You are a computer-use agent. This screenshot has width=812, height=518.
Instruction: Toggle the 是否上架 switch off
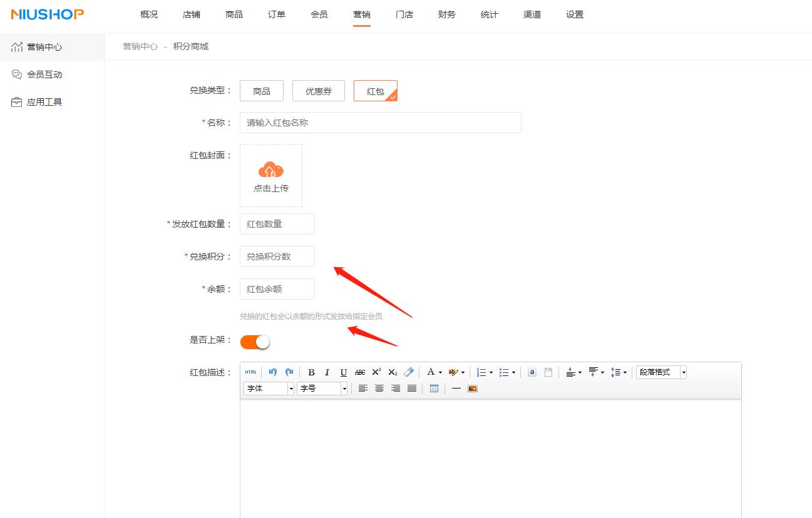pyautogui.click(x=254, y=342)
